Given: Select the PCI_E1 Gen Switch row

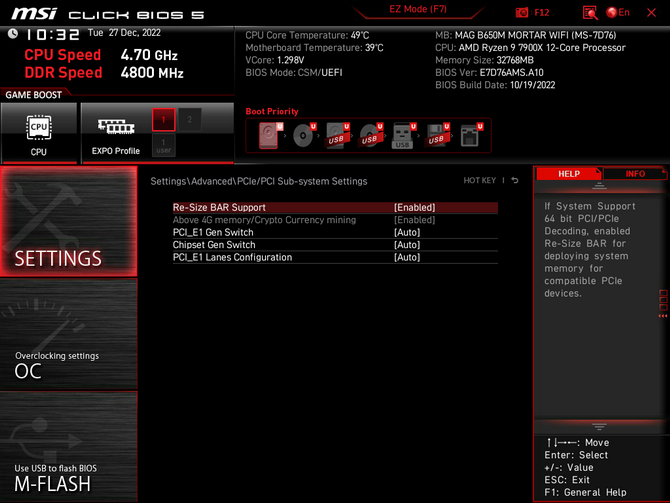Looking at the screenshot, I should [335, 232].
